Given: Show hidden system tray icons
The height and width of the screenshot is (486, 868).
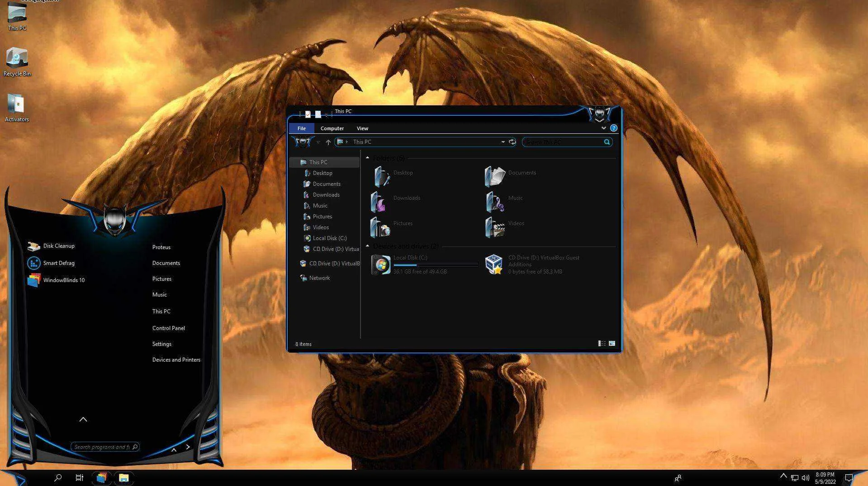Looking at the screenshot, I should pos(783,476).
